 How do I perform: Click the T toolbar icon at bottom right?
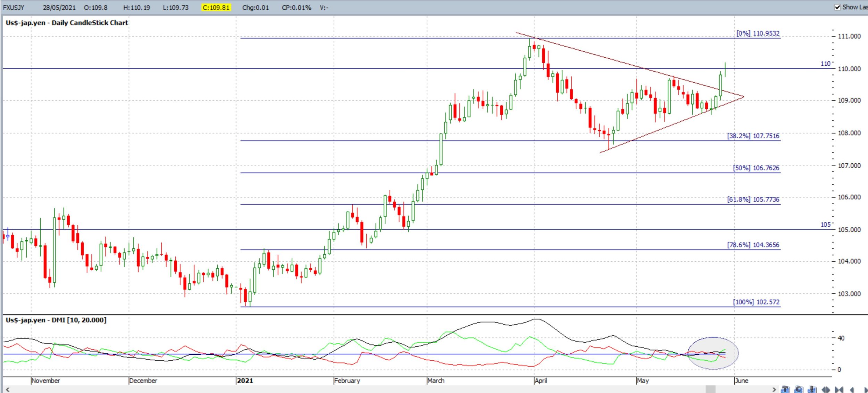click(x=785, y=389)
